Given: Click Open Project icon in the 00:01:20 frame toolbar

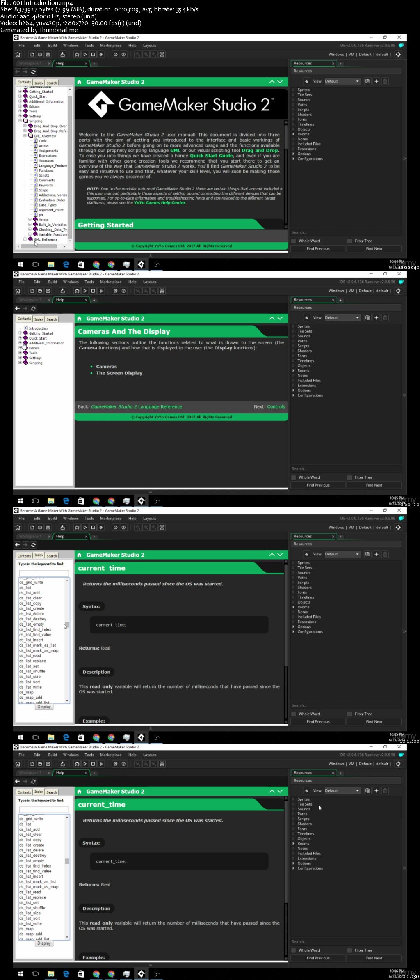Looking at the screenshot, I should [x=40, y=291].
